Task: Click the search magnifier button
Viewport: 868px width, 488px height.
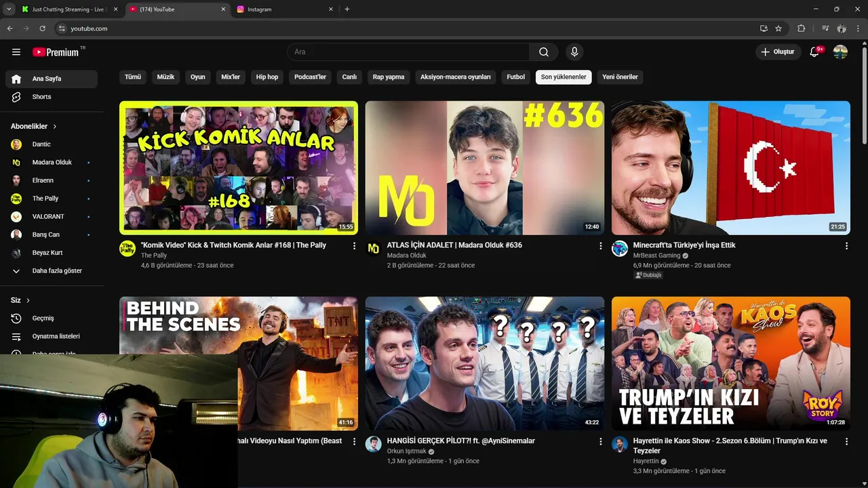Action: (x=544, y=52)
